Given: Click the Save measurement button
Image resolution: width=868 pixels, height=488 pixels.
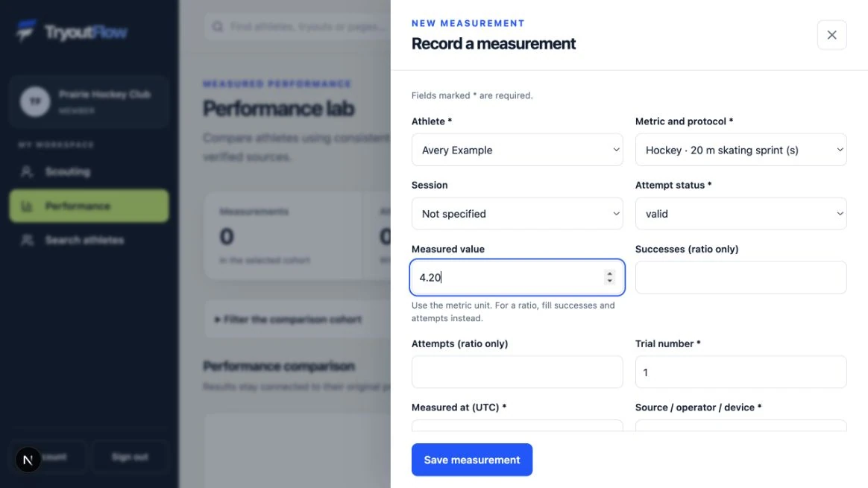Looking at the screenshot, I should coord(471,460).
